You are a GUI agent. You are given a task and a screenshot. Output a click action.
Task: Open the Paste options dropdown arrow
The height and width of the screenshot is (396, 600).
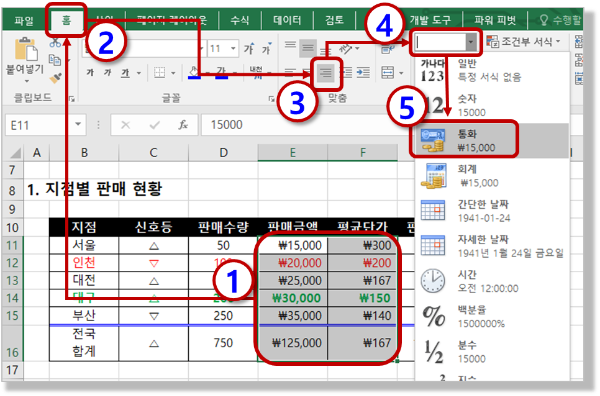[26, 81]
